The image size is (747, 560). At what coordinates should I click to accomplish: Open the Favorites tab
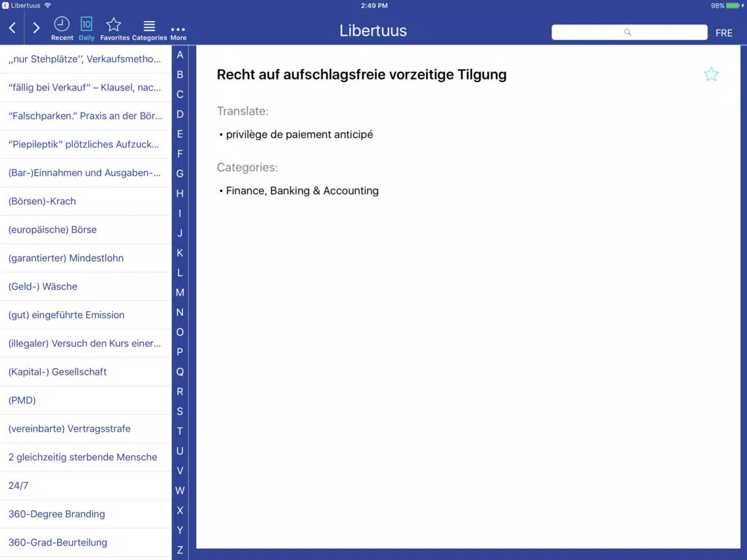[114, 28]
